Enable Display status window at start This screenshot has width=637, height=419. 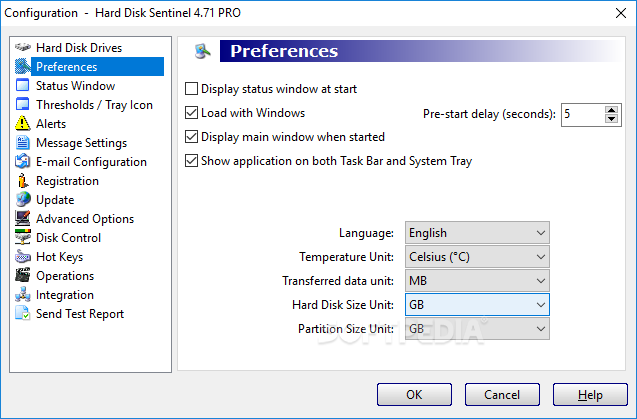click(x=191, y=89)
